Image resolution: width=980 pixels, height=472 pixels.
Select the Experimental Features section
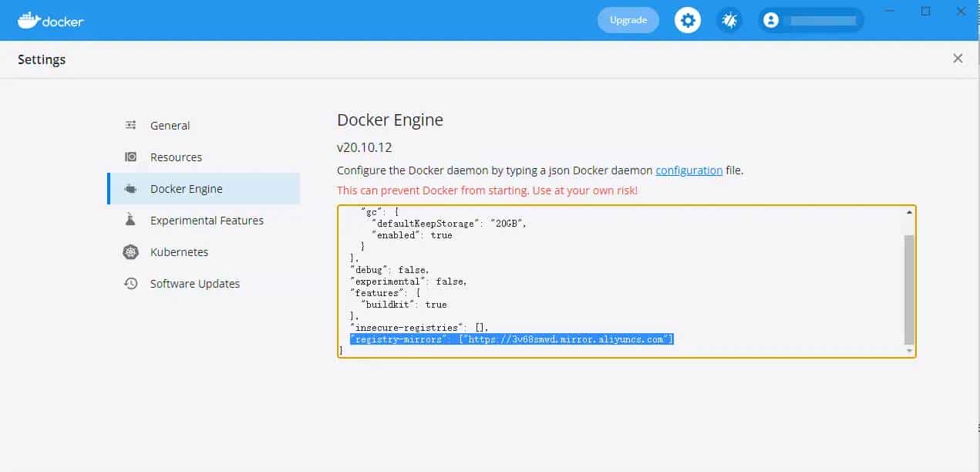pyautogui.click(x=206, y=220)
